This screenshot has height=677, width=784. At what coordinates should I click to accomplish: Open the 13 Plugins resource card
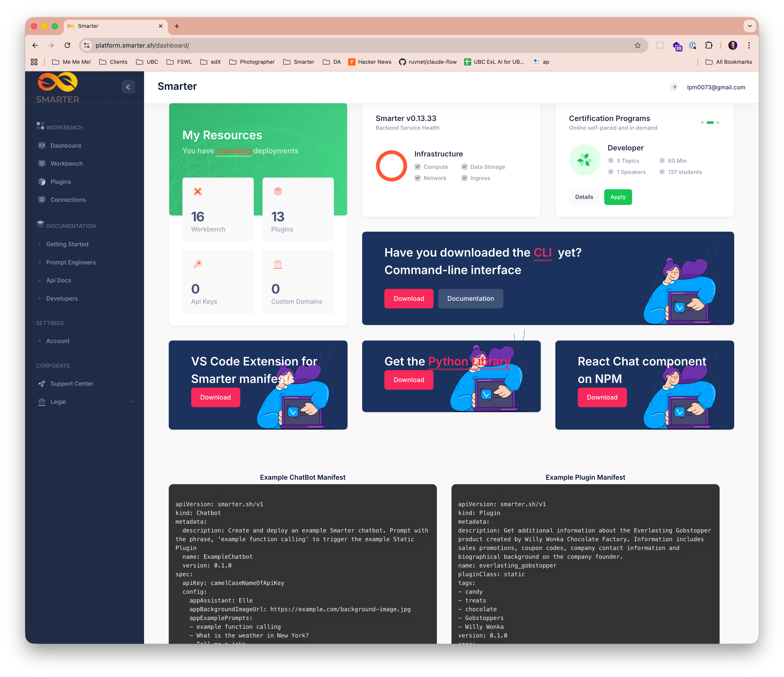(x=298, y=209)
